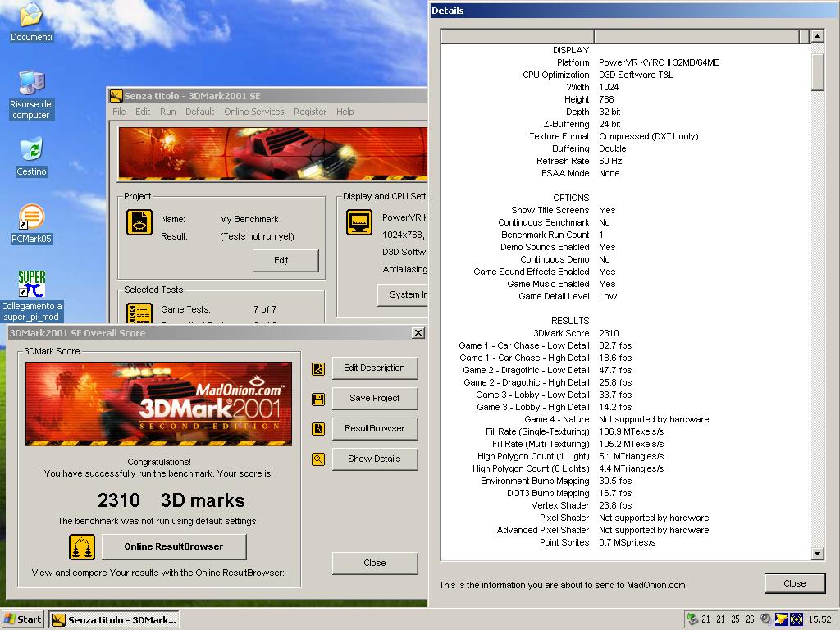Click the Show Details button
The height and width of the screenshot is (630, 840).
[374, 459]
